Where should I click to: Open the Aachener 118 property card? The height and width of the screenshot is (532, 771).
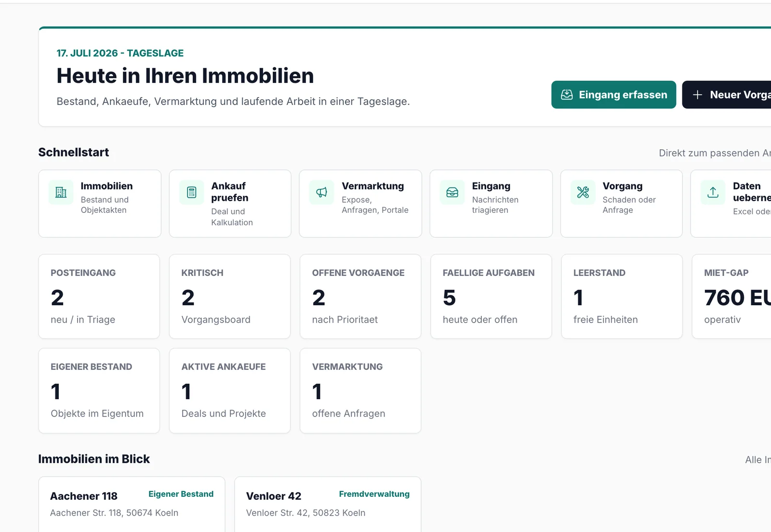coord(132,505)
